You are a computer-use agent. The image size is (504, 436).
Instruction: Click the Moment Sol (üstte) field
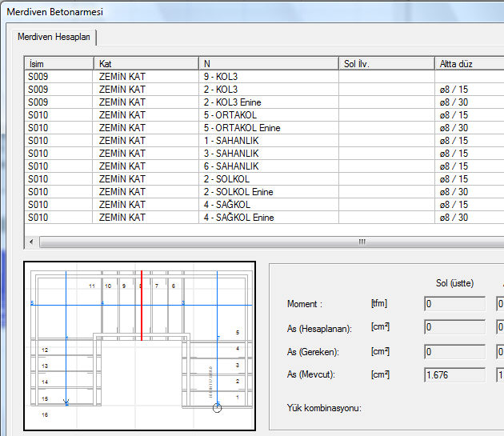pos(454,304)
